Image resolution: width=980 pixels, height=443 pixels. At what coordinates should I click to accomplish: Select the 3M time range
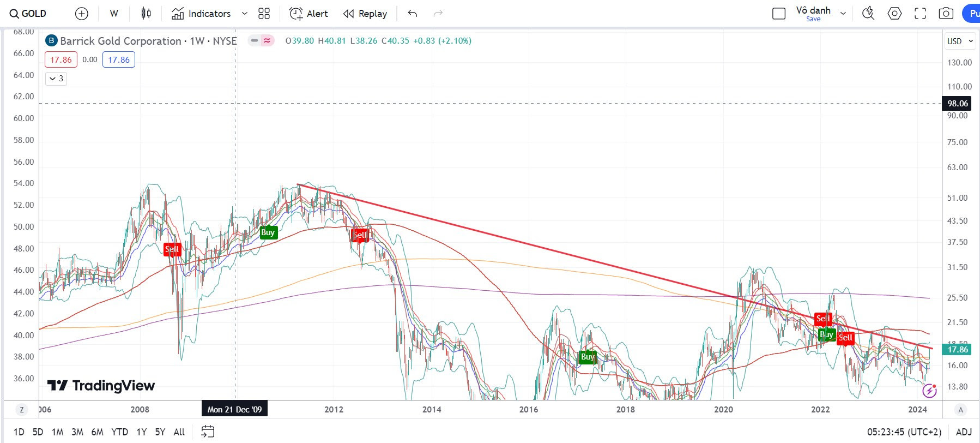tap(77, 432)
